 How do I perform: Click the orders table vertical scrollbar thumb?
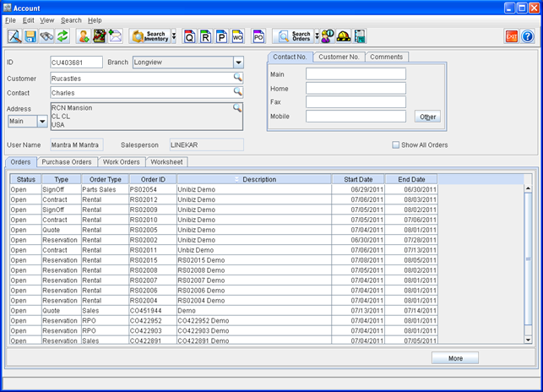[x=528, y=259]
